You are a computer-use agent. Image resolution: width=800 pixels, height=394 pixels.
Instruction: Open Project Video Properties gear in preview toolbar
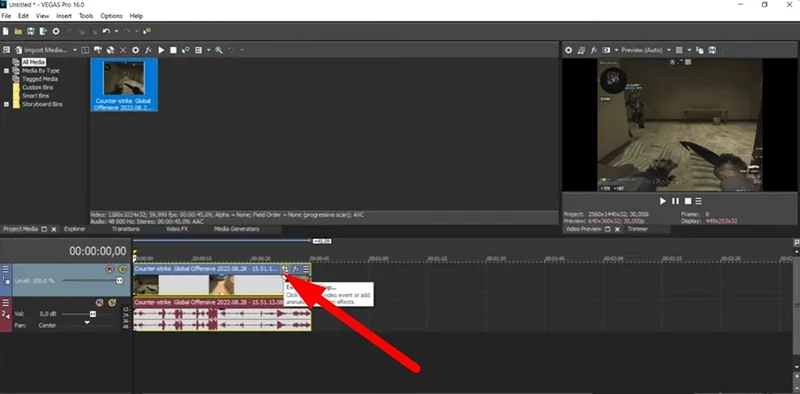pyautogui.click(x=568, y=50)
